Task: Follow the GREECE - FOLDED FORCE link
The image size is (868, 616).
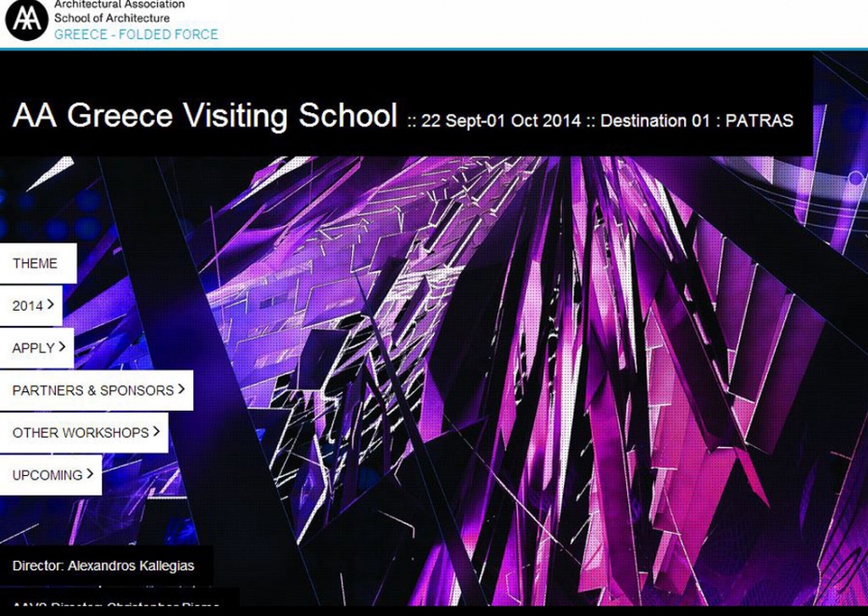Action: 136,35
